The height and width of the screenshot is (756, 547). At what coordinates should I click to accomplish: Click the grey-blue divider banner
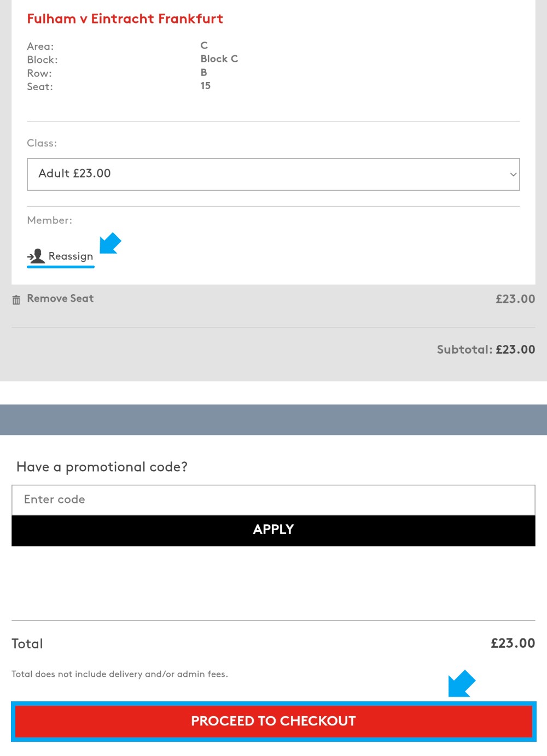point(273,420)
